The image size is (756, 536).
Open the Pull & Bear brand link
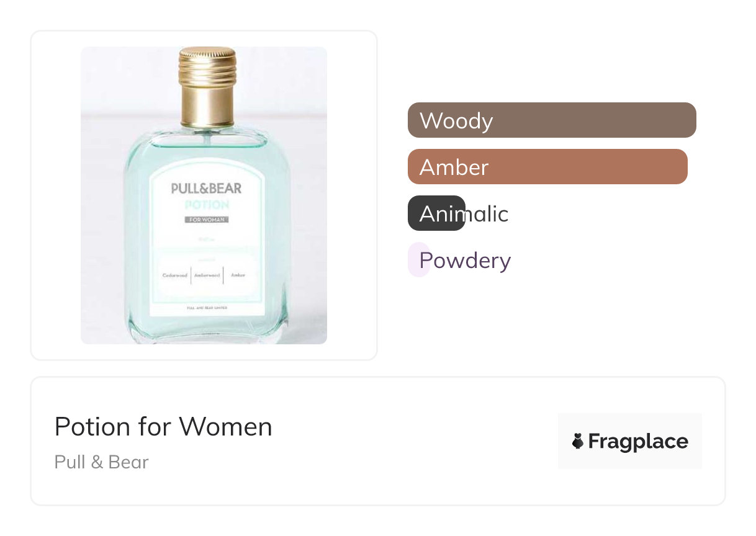pyautogui.click(x=101, y=462)
